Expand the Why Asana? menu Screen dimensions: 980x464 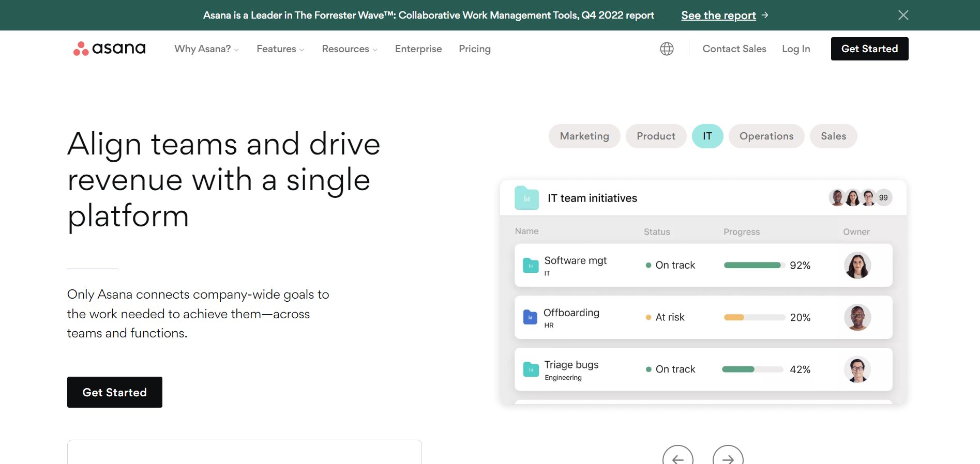click(206, 49)
